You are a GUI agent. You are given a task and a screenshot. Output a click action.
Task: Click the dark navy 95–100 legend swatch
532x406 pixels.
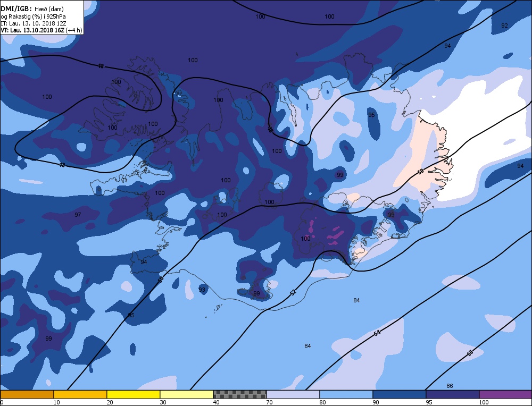[453, 394]
